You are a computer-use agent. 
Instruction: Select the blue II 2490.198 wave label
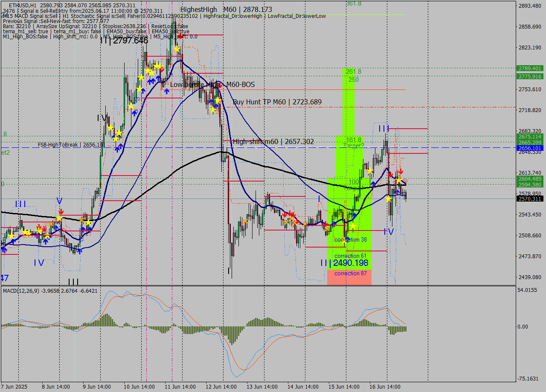tap(344, 263)
